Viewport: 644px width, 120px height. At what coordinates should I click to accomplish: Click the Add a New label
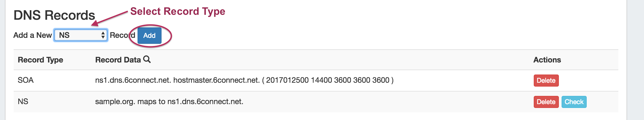(x=32, y=35)
